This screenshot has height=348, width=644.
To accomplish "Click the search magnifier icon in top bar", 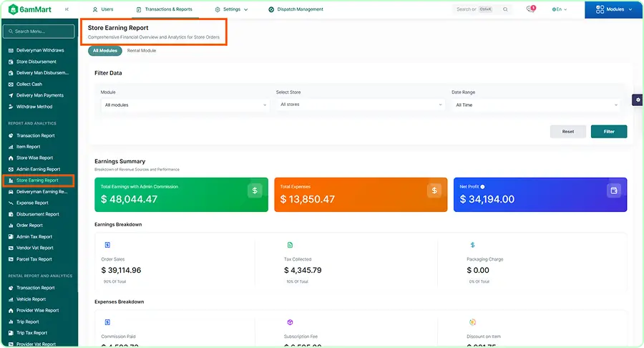I will (x=505, y=9).
